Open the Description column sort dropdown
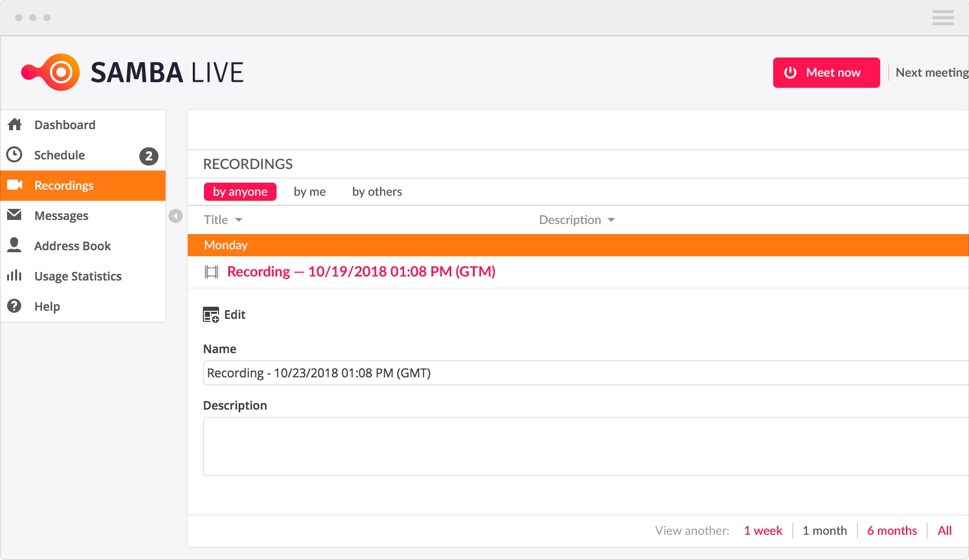The image size is (969, 560). tap(611, 220)
